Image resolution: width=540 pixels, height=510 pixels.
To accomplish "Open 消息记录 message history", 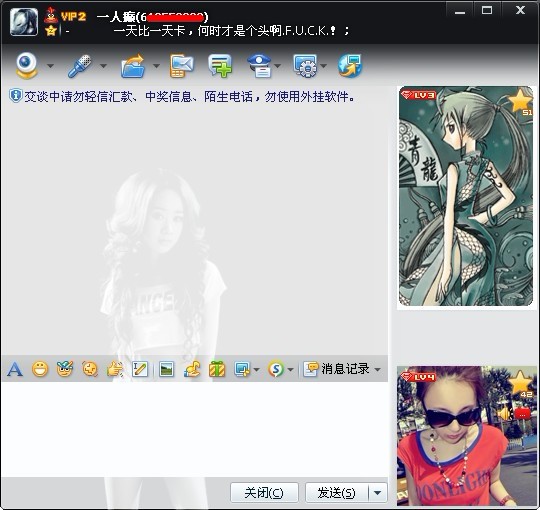I will (x=336, y=369).
